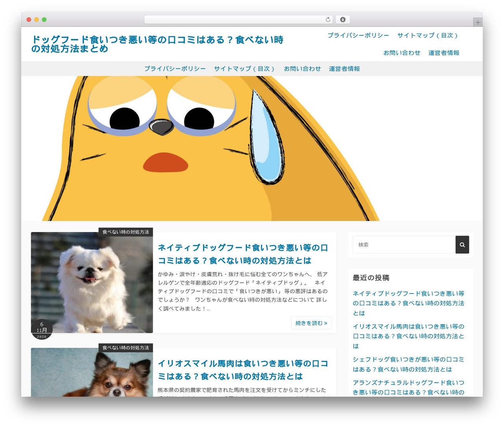
Task: Select お問い合わせ in gray navigation bar
Action: [x=302, y=69]
